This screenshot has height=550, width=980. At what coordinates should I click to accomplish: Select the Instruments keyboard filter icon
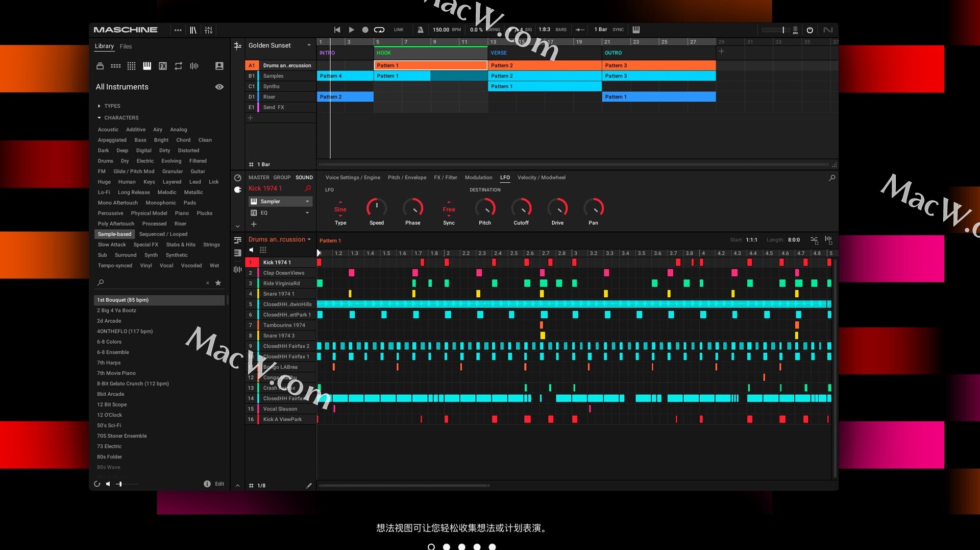147,66
